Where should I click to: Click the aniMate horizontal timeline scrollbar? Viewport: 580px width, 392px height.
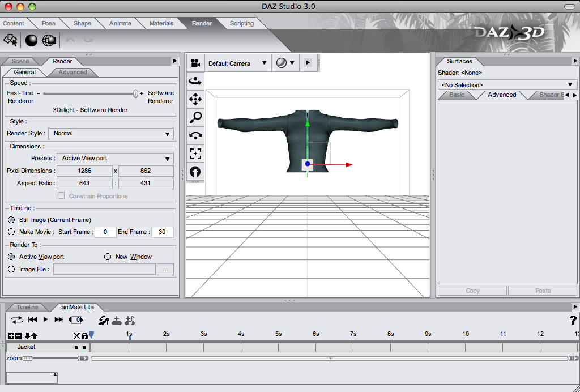pos(329,359)
